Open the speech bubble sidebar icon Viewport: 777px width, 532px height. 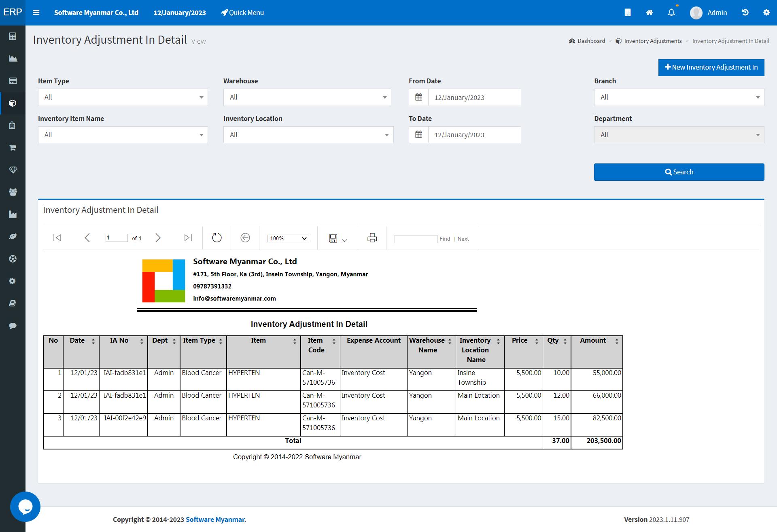13,326
